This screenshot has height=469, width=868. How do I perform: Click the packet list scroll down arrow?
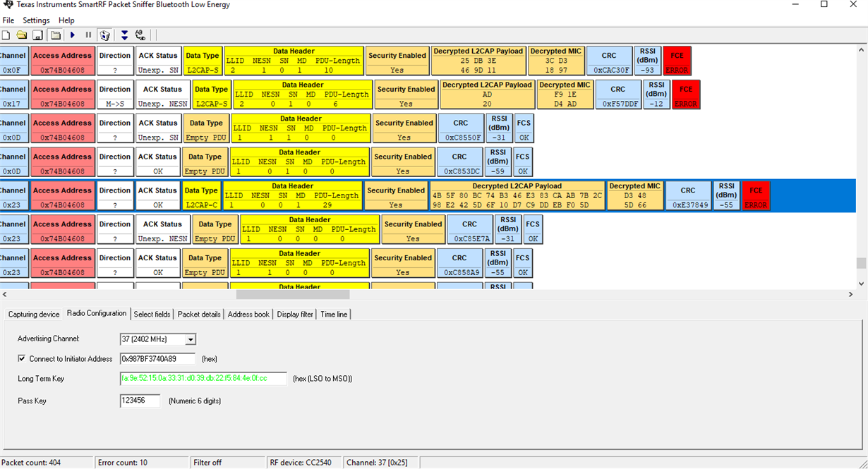click(x=861, y=284)
